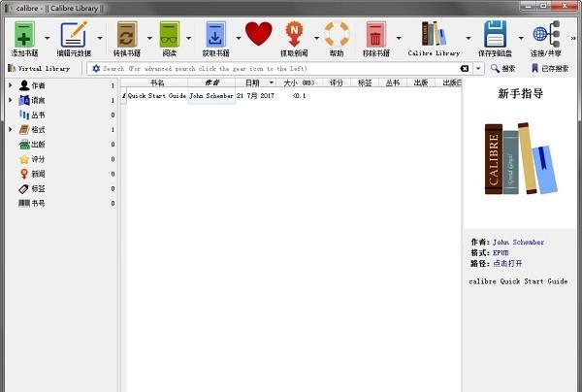The height and width of the screenshot is (392, 582).
Task: Select the Quick Start Guide book title
Action: pyautogui.click(x=157, y=96)
